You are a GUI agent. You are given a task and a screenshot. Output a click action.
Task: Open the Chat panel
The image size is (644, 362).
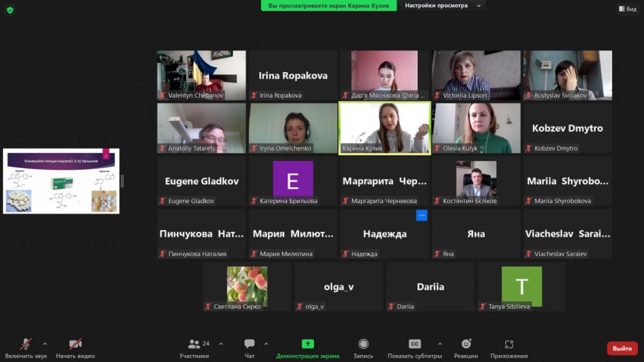(250, 344)
